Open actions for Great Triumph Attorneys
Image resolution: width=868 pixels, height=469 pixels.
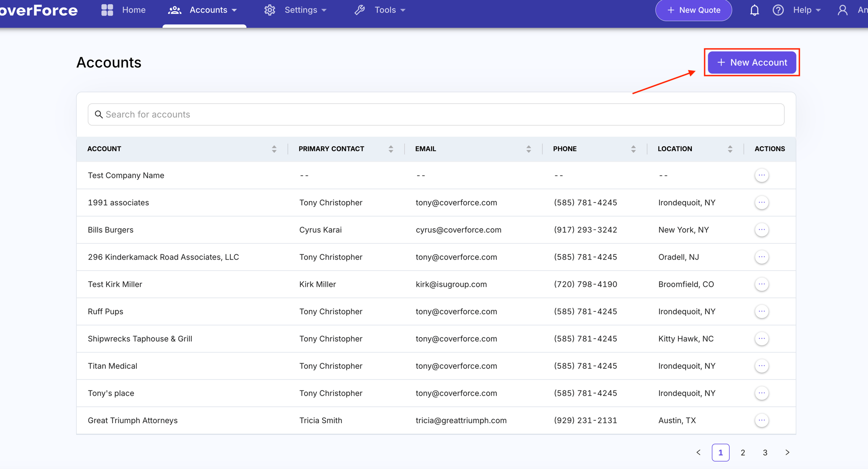[762, 420]
